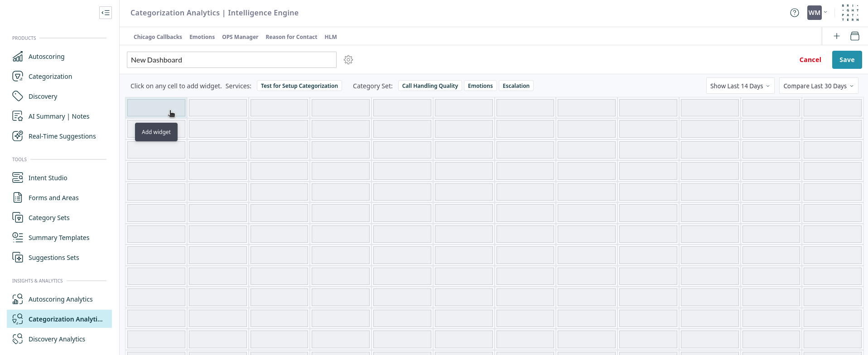This screenshot has width=868, height=355.
Task: Open Intent Studio tool icon
Action: (x=18, y=178)
